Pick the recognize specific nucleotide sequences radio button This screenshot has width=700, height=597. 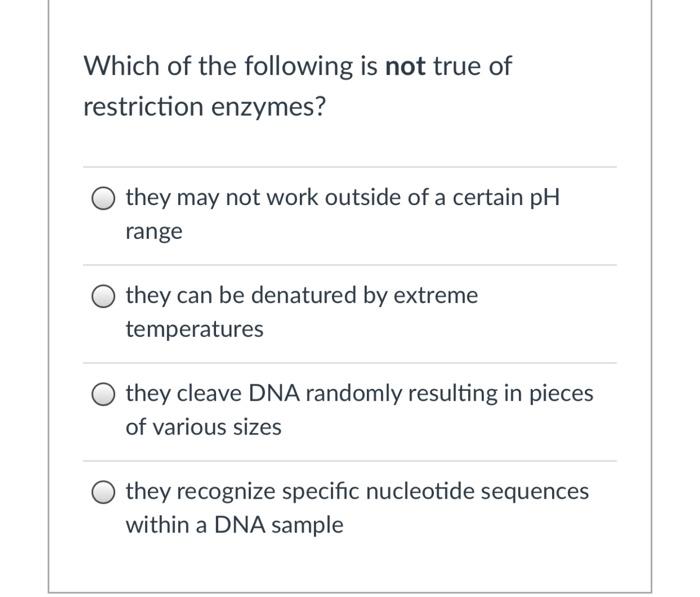tap(103, 492)
